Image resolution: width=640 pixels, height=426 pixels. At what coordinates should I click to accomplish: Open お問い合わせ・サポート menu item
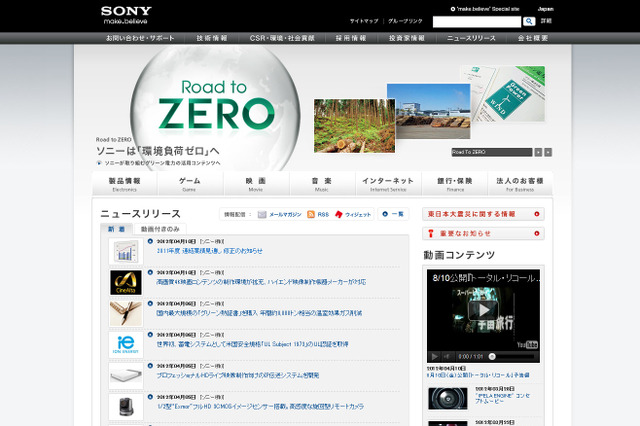click(140, 38)
